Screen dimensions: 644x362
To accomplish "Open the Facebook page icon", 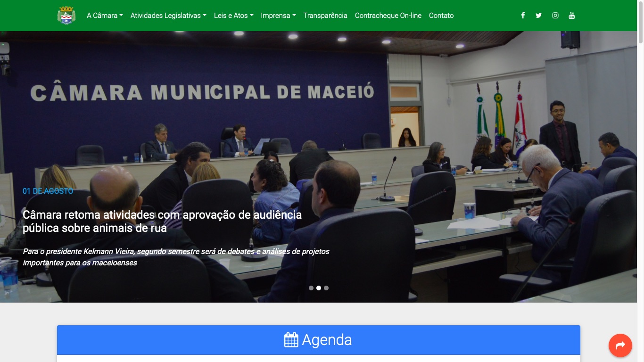I will (523, 16).
